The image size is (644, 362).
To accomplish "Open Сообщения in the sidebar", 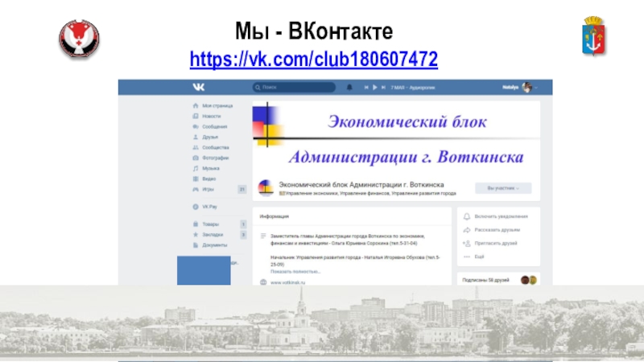I will click(x=214, y=126).
